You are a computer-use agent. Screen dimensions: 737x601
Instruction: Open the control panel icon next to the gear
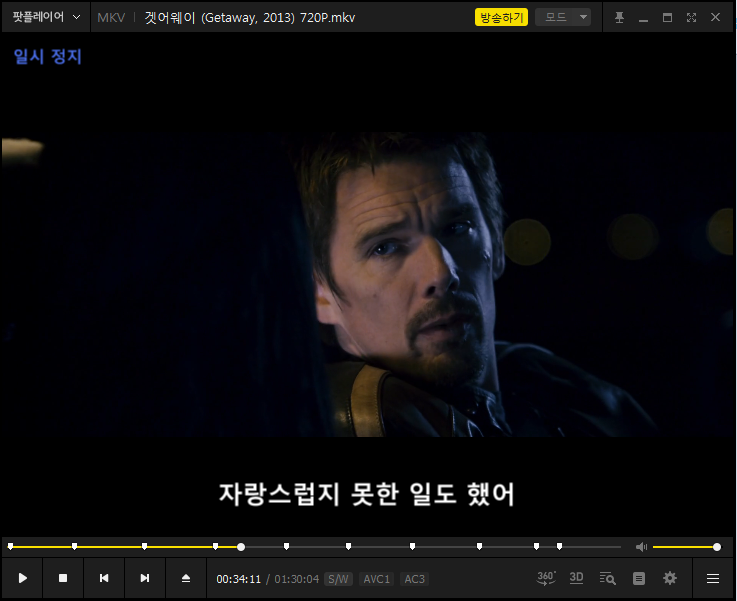[x=639, y=578]
